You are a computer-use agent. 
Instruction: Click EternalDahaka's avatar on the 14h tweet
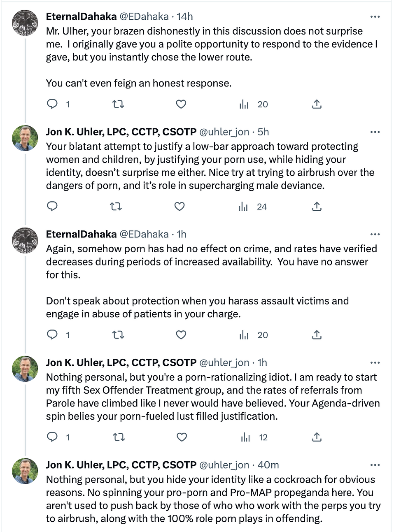(26, 22)
